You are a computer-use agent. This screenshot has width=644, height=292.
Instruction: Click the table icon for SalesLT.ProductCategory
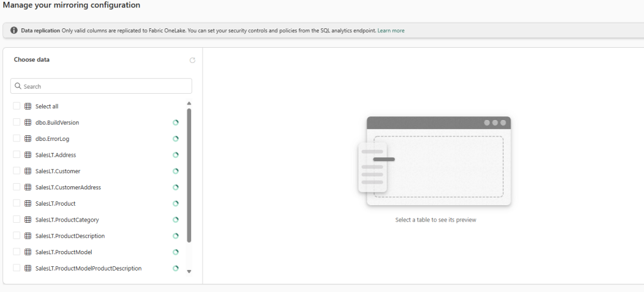[28, 220]
